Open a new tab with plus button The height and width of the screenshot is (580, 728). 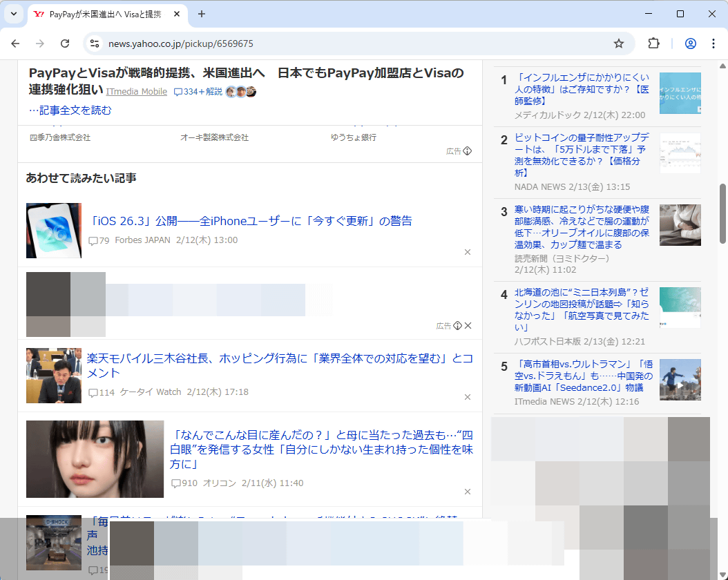pos(202,14)
